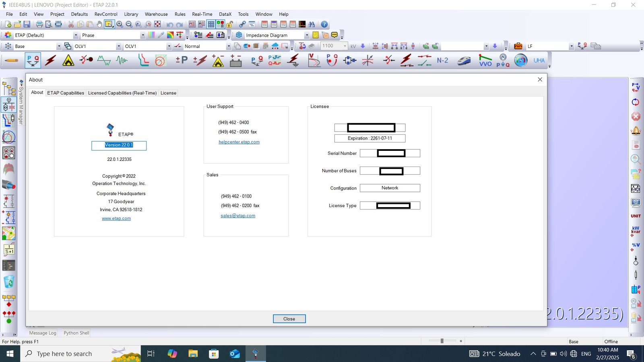This screenshot has width=644, height=362.
Task: Open VVO Volt/Var optimization icon
Action: [485, 61]
